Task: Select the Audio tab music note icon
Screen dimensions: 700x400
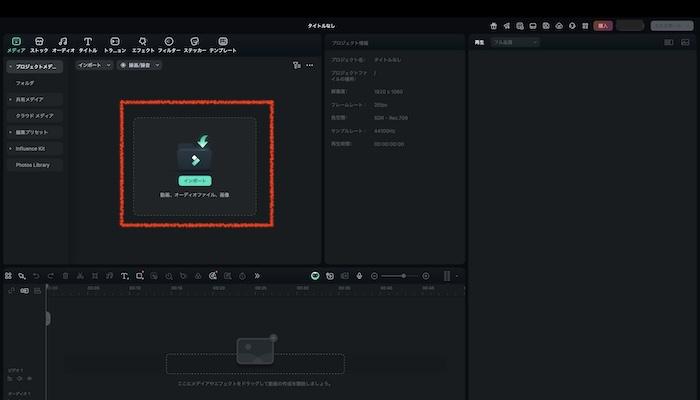Action: [x=63, y=43]
